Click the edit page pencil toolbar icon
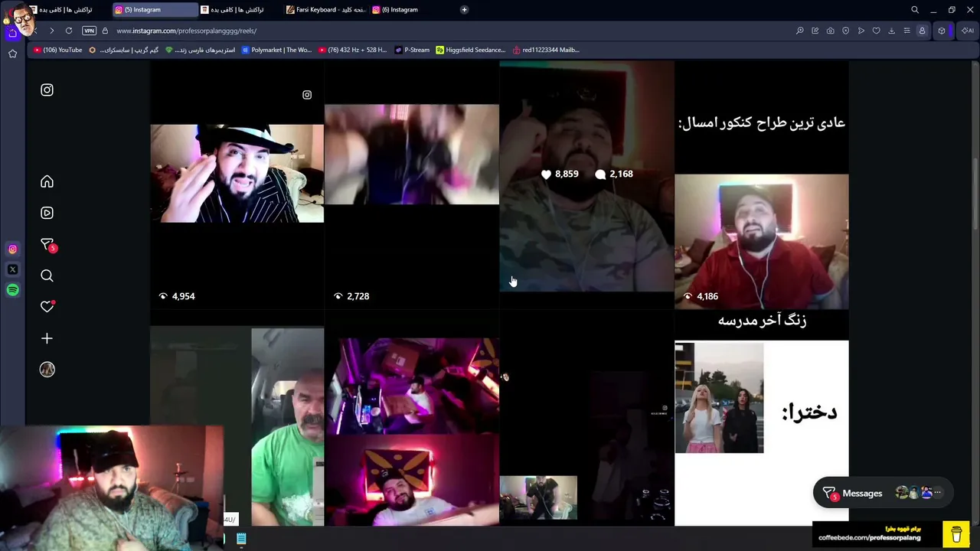The height and width of the screenshot is (551, 980). click(x=815, y=31)
